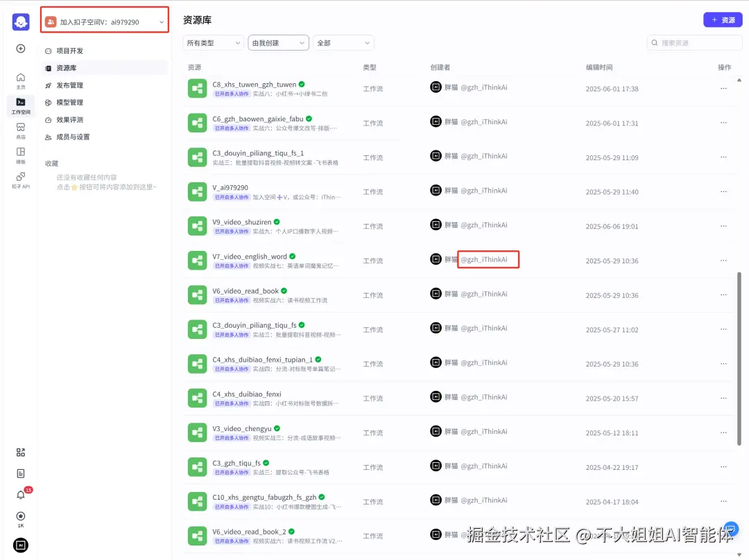Click the green workflow icon for V9_video_shuziren

point(196,225)
